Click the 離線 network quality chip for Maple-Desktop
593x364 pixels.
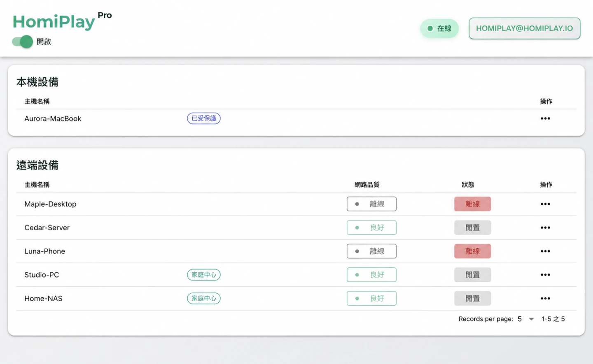tap(371, 204)
